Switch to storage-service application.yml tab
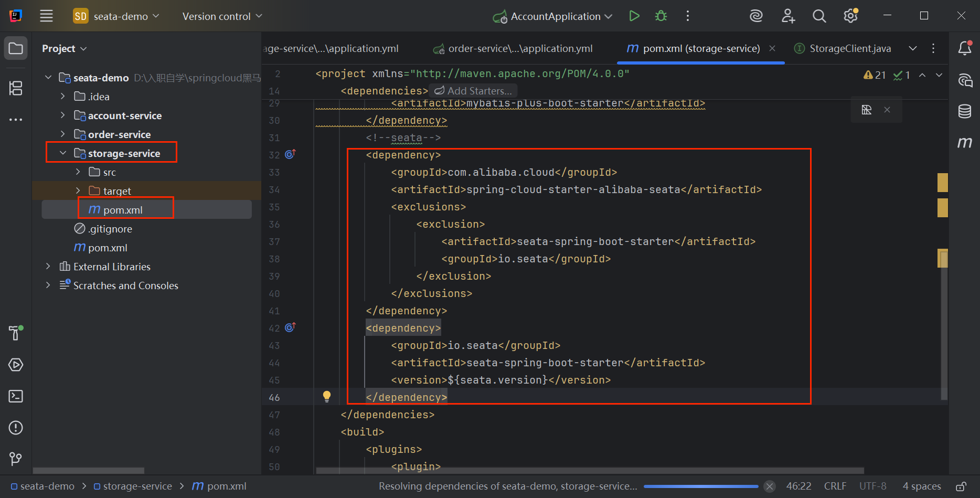This screenshot has height=498, width=980. tap(331, 48)
